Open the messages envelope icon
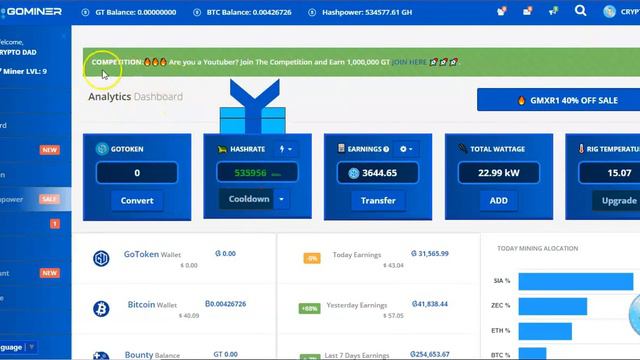 pos(527,11)
